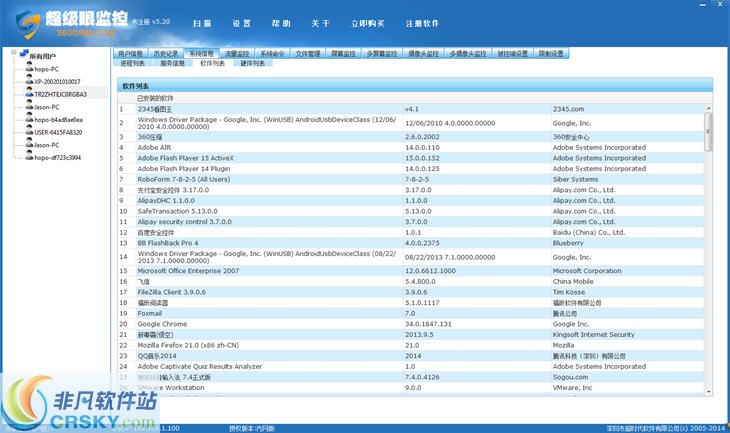Click 注册软件 in the top menu
730x433 pixels.
click(x=422, y=23)
